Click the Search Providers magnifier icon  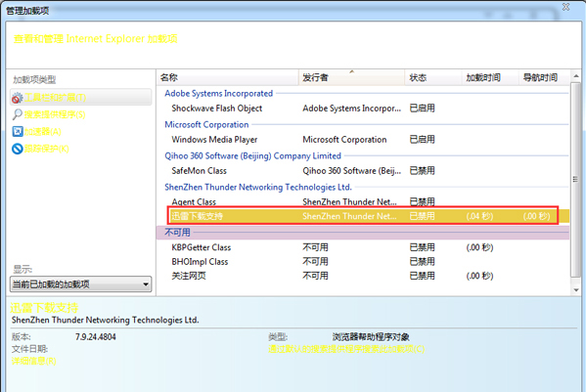point(17,114)
